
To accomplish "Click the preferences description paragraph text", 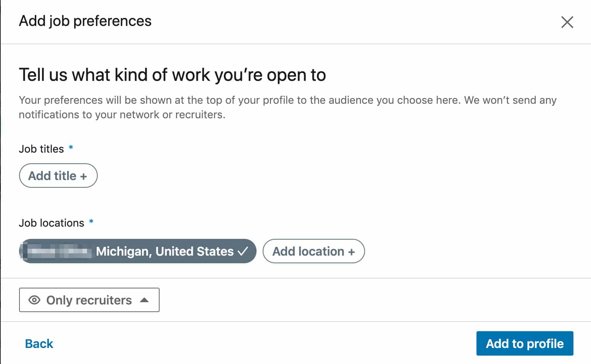I will 287,107.
